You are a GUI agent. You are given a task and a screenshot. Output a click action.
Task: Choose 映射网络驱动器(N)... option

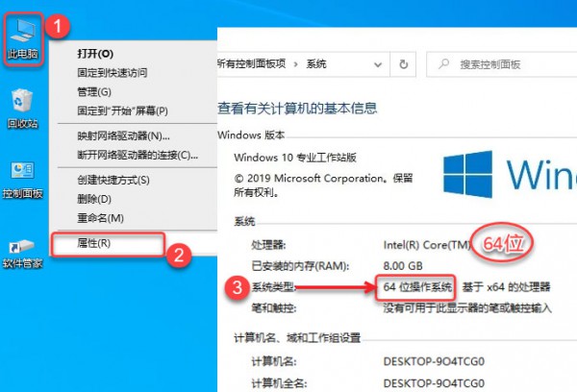124,136
